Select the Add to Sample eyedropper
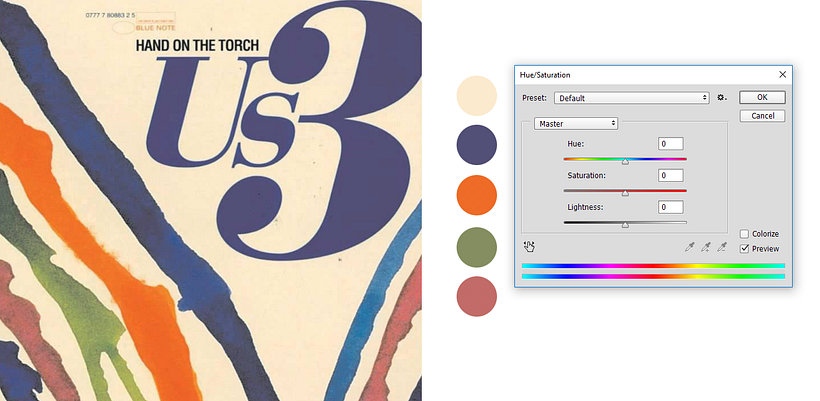Screen dimensions: 820x401 [x=705, y=247]
